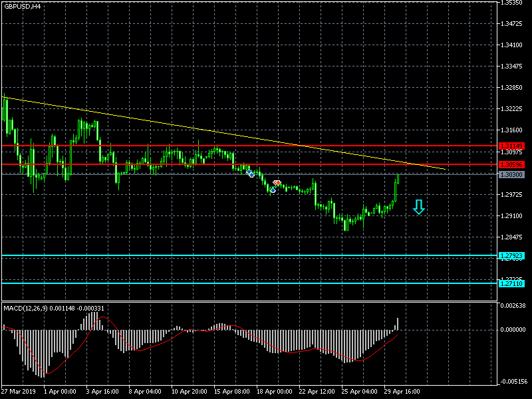Viewport: 532px width, 399px height.
Task: Click the 29 Apr 16:00 time label
Action: pyautogui.click(x=403, y=392)
